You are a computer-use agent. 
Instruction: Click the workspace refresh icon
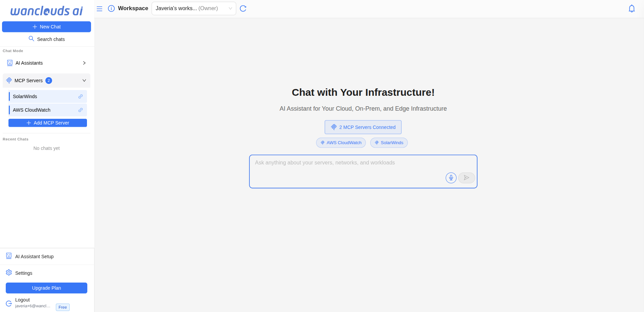243,8
